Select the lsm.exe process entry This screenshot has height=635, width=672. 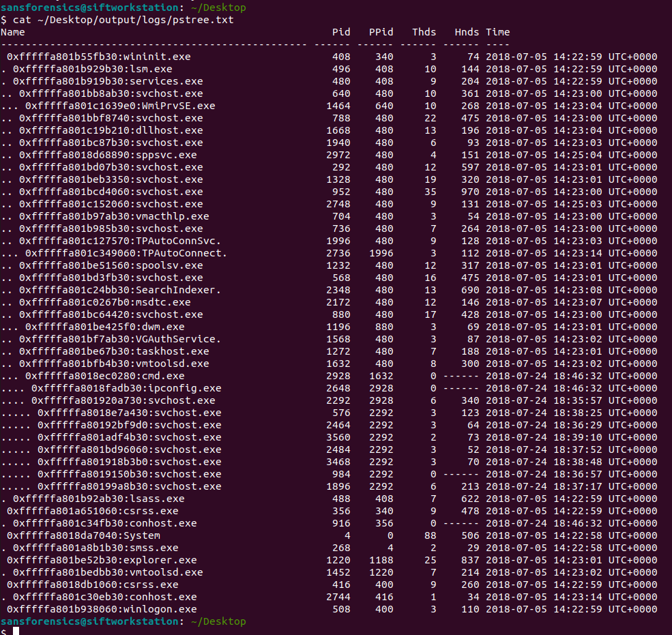point(93,69)
